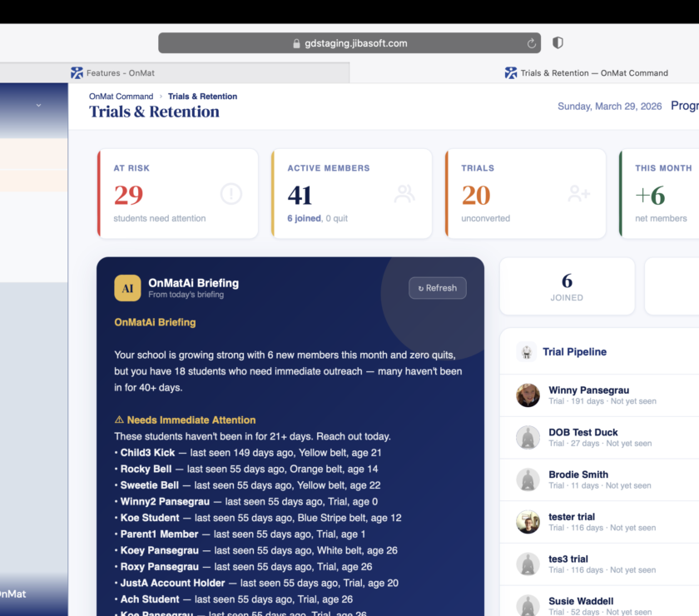Open the 6 Joined summary card
This screenshot has height=616, width=699.
(x=567, y=286)
